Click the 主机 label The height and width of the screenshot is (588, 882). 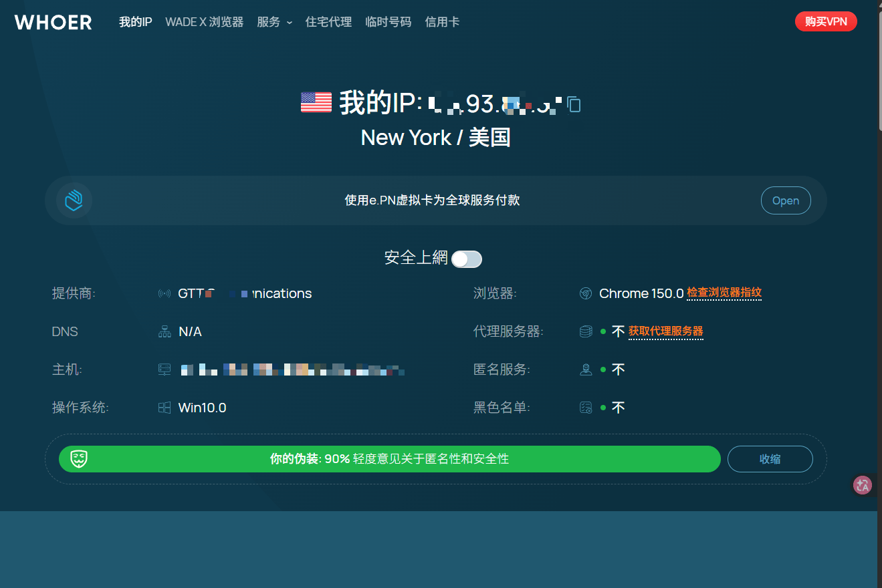67,370
